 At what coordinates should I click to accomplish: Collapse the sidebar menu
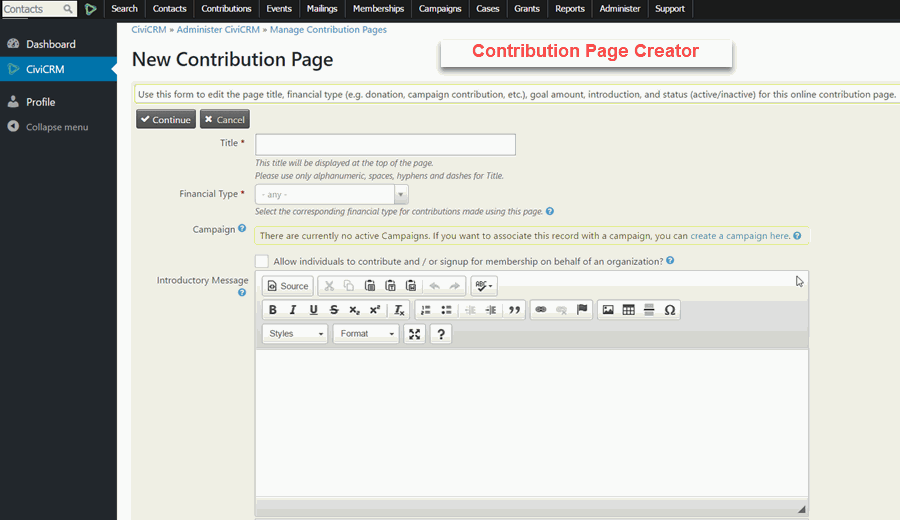pos(58,127)
